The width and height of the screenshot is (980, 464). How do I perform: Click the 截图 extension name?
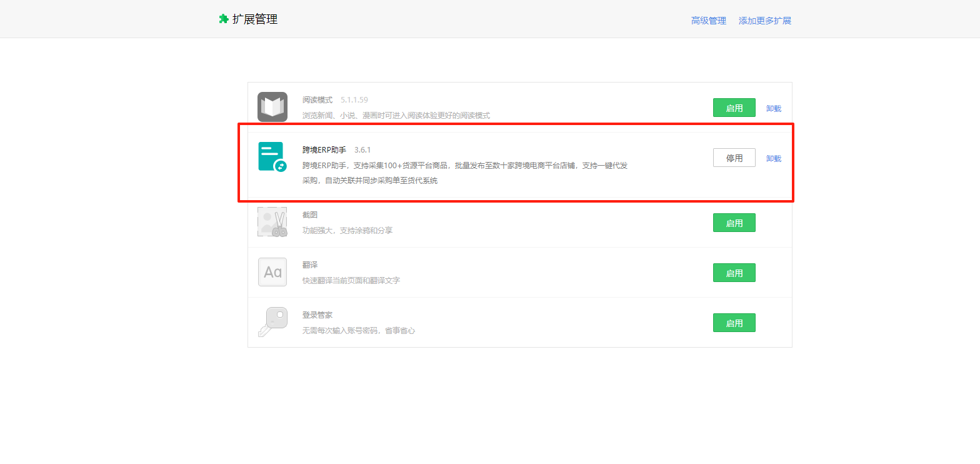coord(310,214)
